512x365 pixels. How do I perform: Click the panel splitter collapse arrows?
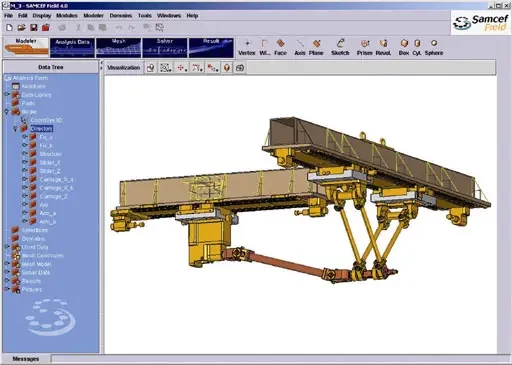pyautogui.click(x=101, y=66)
